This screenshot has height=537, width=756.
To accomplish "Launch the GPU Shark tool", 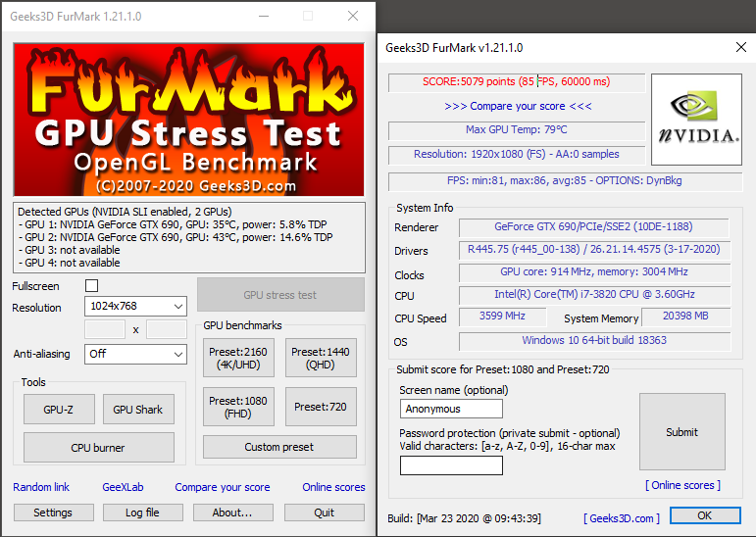I will [138, 410].
